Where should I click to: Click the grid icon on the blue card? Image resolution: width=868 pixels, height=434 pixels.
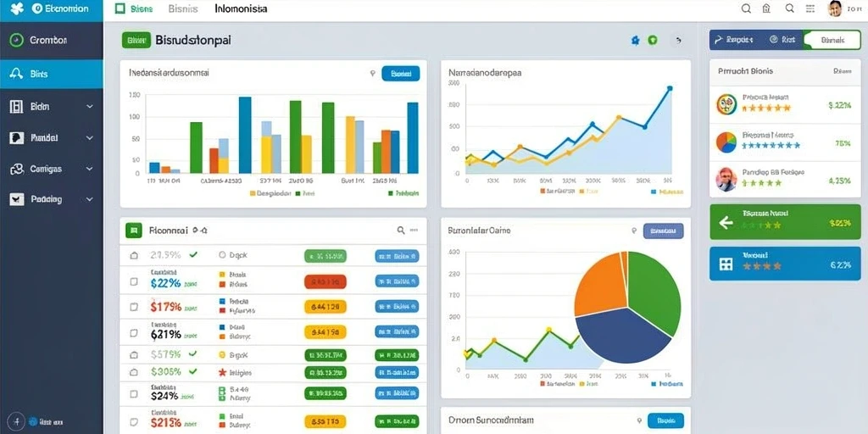coord(726,264)
